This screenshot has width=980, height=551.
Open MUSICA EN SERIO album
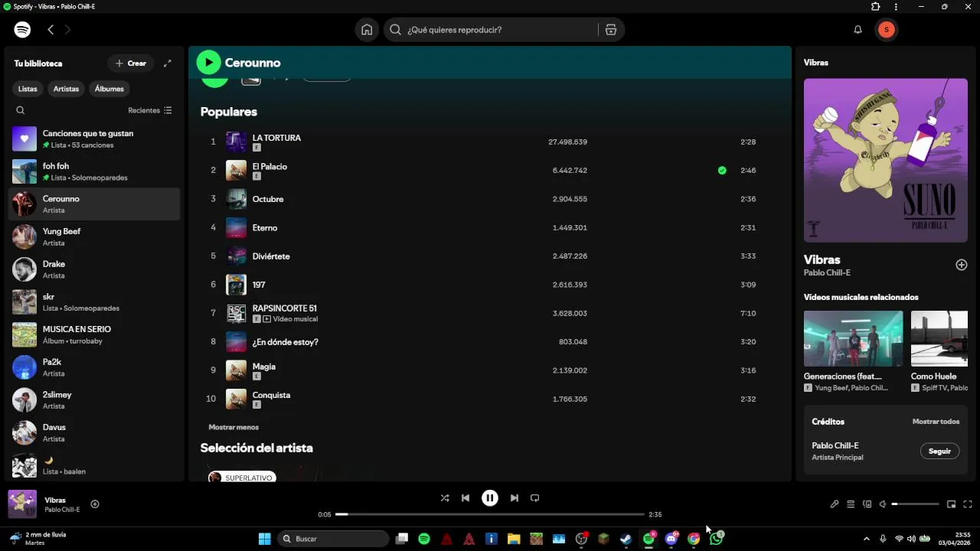(94, 334)
